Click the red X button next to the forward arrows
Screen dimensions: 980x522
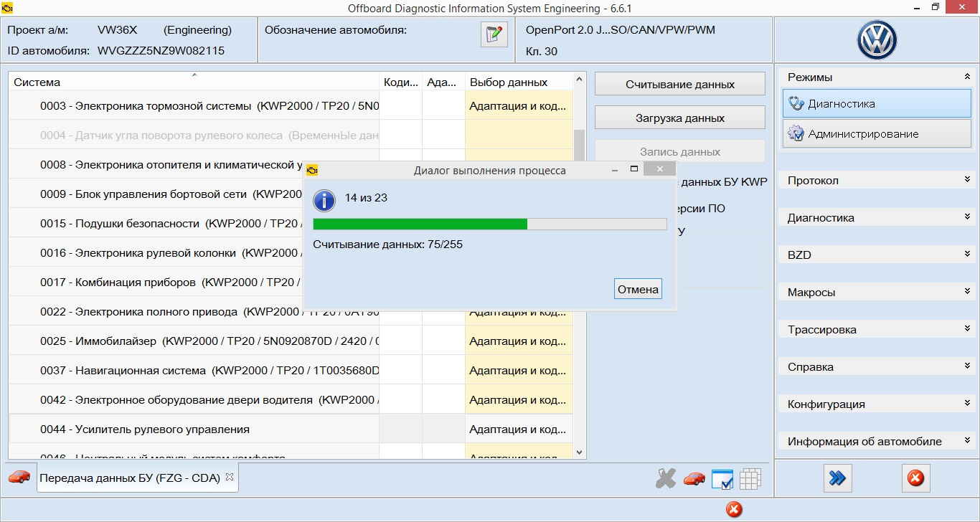pyautogui.click(x=915, y=478)
